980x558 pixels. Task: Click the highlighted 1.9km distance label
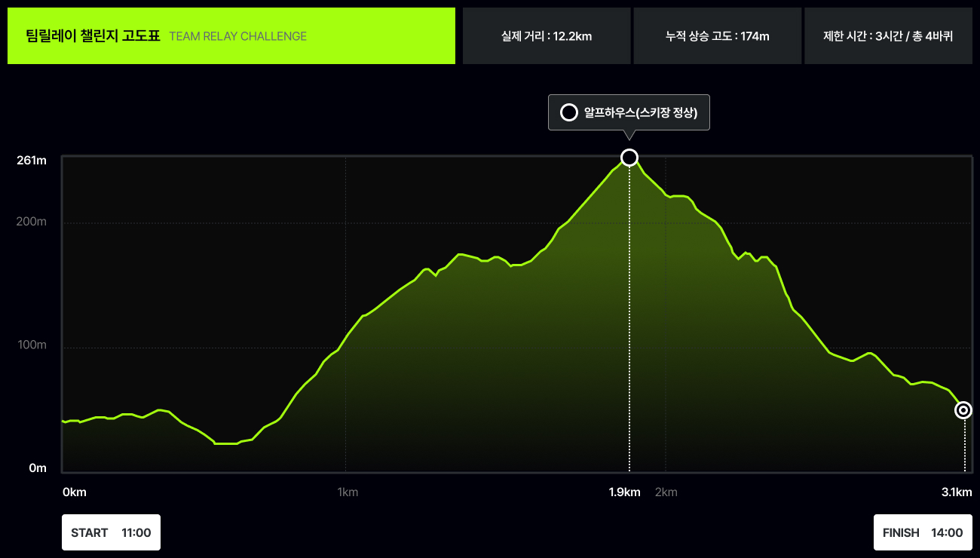[x=624, y=492]
